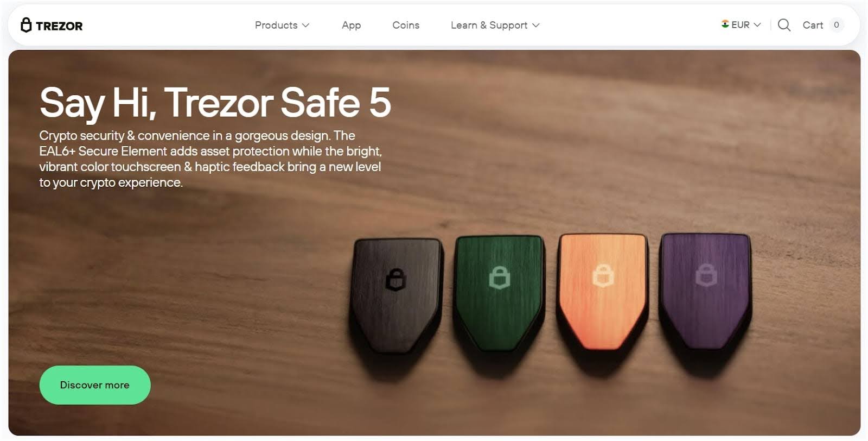The height and width of the screenshot is (441, 868).
Task: Select the orange Trezor Safe 5 device
Action: coord(602,292)
